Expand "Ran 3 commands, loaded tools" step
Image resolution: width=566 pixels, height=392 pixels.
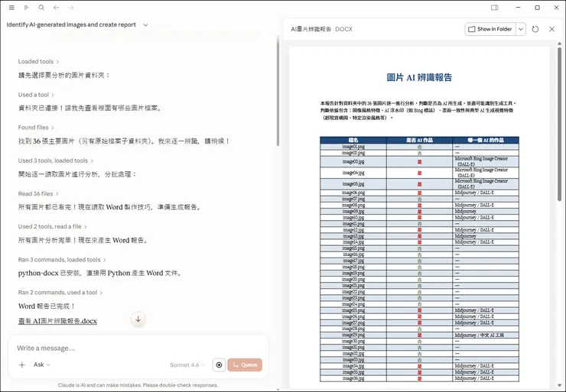62,260
